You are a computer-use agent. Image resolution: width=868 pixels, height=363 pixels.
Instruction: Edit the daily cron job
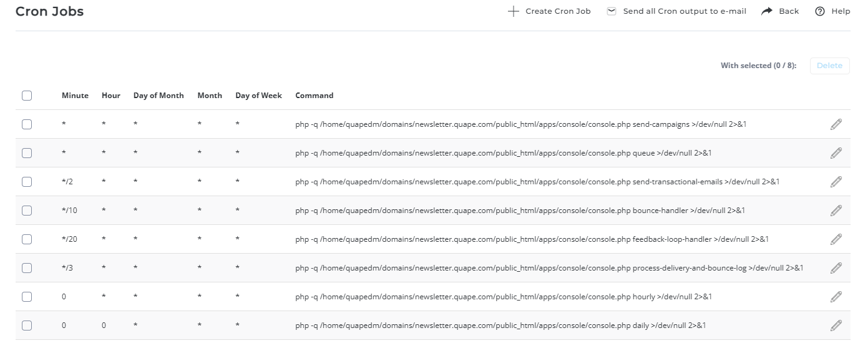(x=836, y=326)
